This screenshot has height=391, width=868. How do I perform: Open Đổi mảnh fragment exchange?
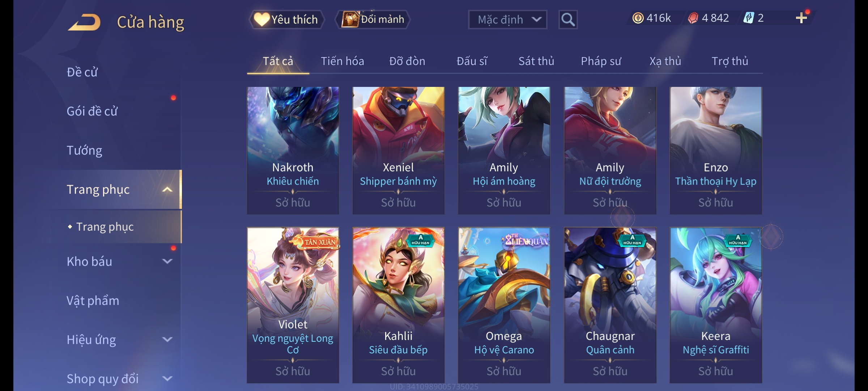pos(373,20)
